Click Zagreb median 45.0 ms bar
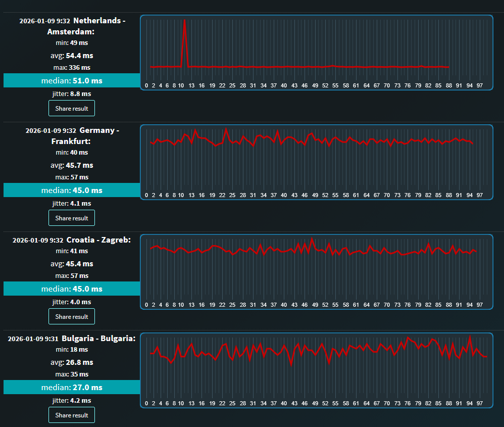504x427 pixels. pos(72,289)
